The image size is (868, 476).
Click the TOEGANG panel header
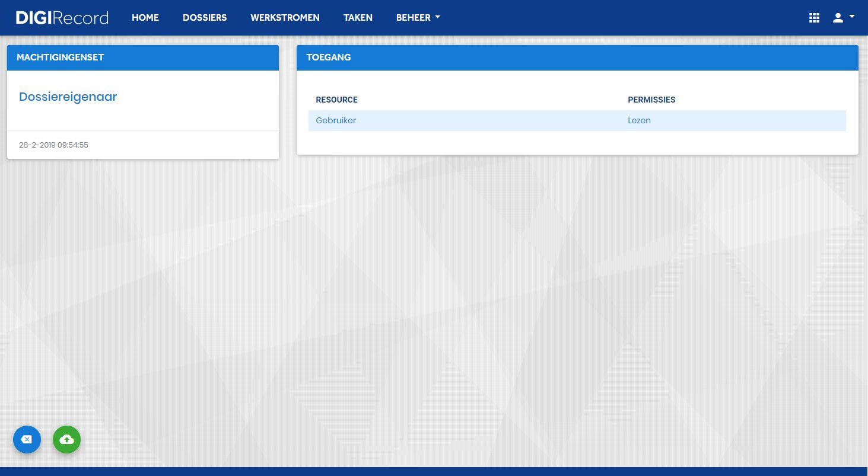point(577,57)
